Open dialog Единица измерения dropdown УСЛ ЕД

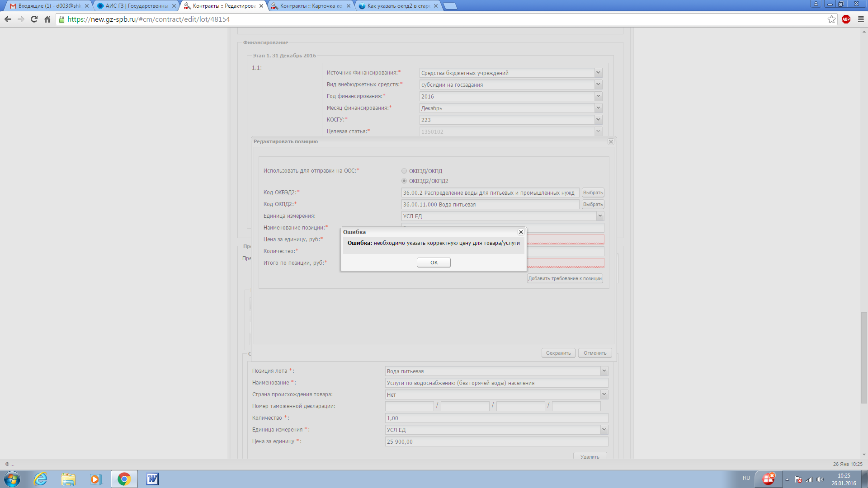point(600,216)
